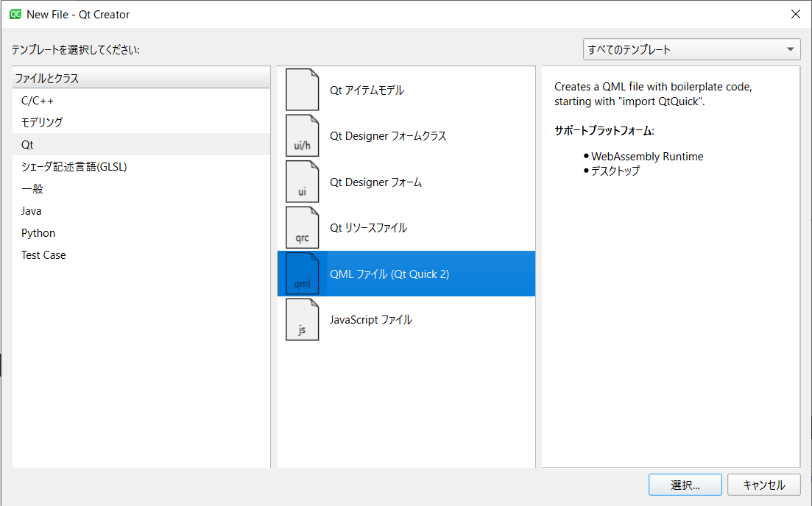Click the ui Qt Designer form icon
This screenshot has height=506, width=812.
click(302, 182)
